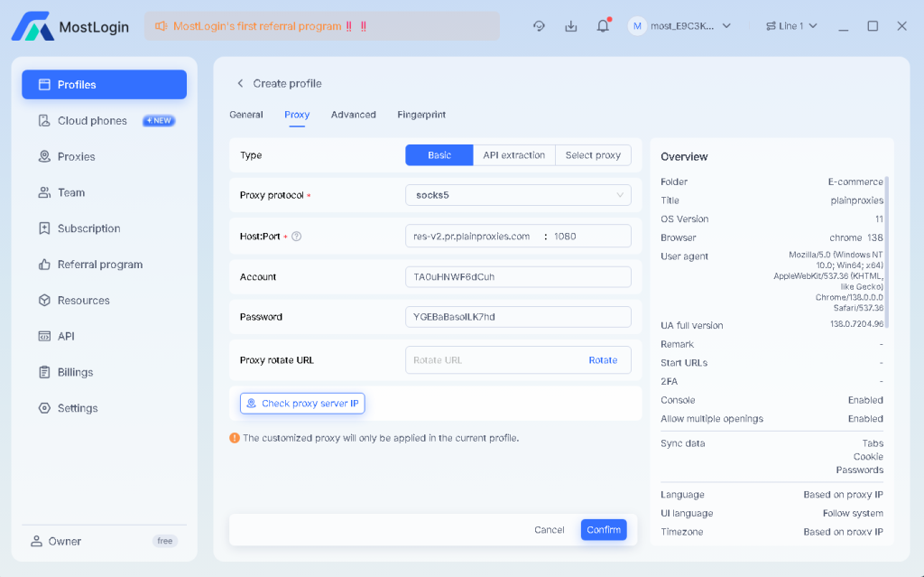The image size is (924, 577).
Task: Open the download icon in header
Action: pos(570,26)
